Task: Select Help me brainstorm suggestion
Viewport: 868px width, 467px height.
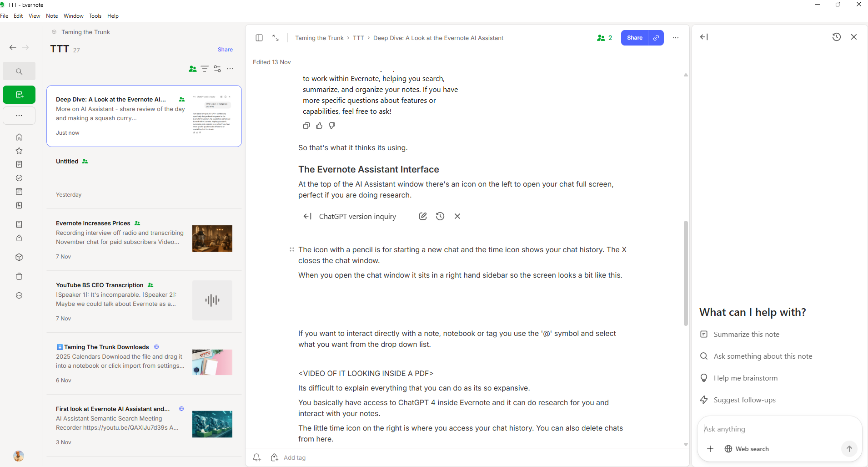Action: click(x=739, y=378)
